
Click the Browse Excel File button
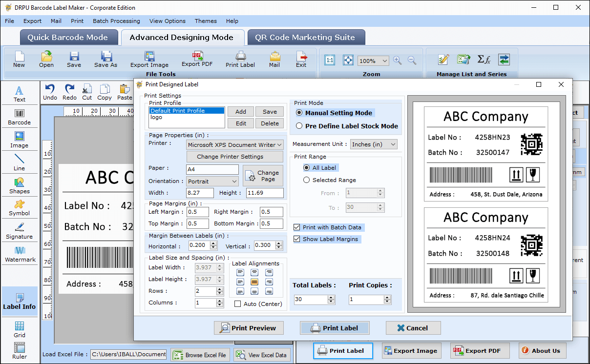200,355
